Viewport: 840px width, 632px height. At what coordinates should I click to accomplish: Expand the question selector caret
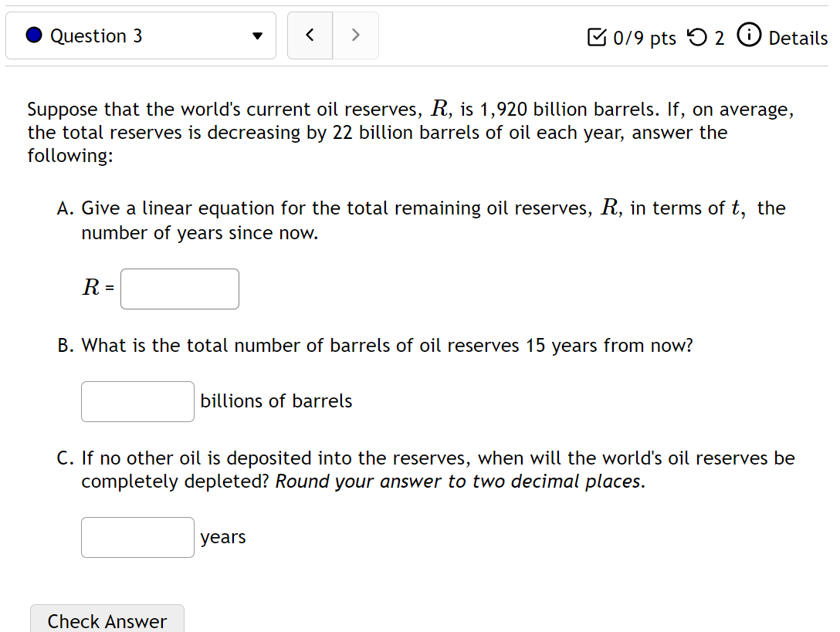click(256, 35)
